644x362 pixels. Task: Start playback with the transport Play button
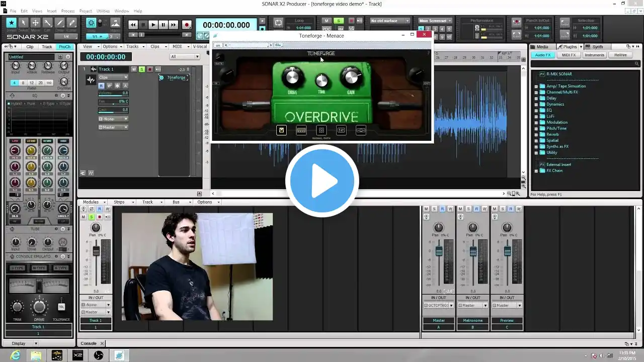pyautogui.click(x=153, y=25)
